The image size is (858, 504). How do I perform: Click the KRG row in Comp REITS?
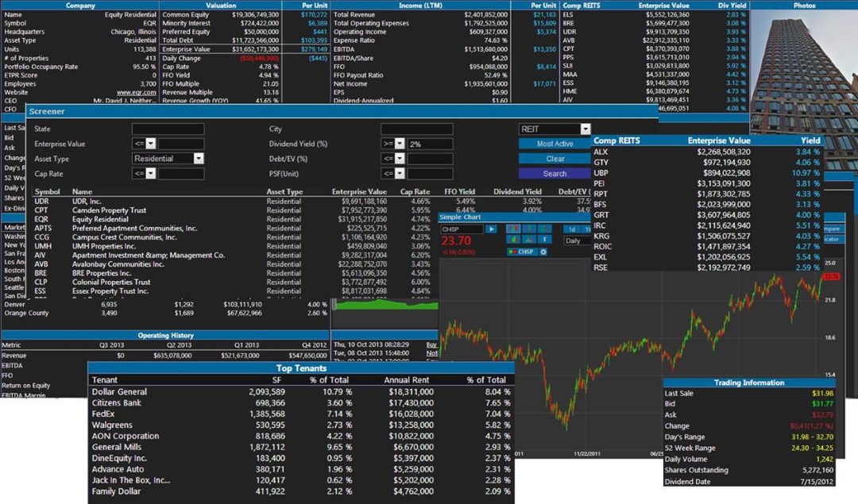click(706, 237)
